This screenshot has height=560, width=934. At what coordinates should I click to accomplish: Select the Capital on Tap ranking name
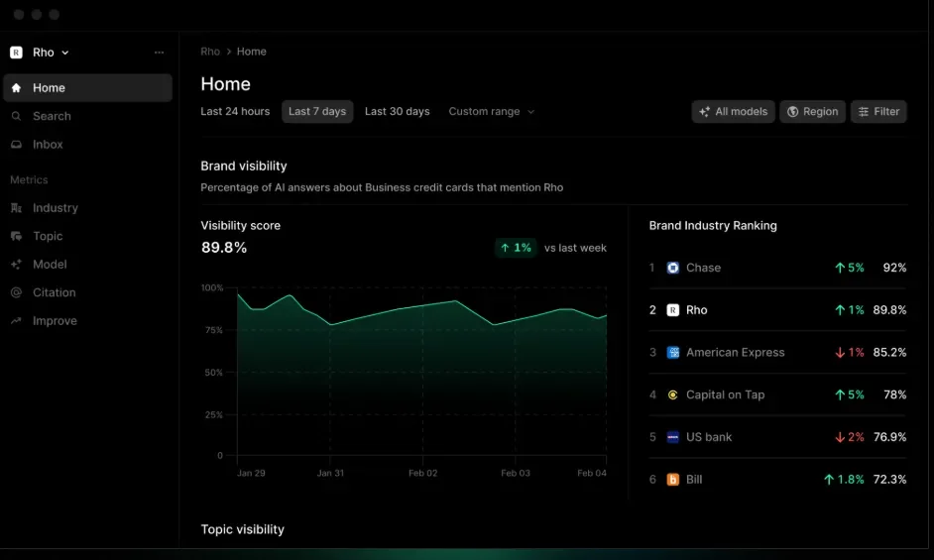(726, 394)
